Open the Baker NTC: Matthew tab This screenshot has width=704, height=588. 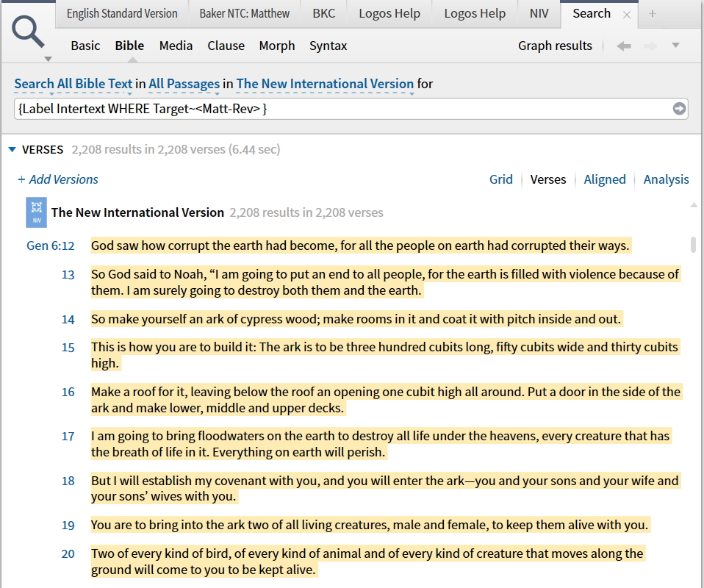point(244,14)
